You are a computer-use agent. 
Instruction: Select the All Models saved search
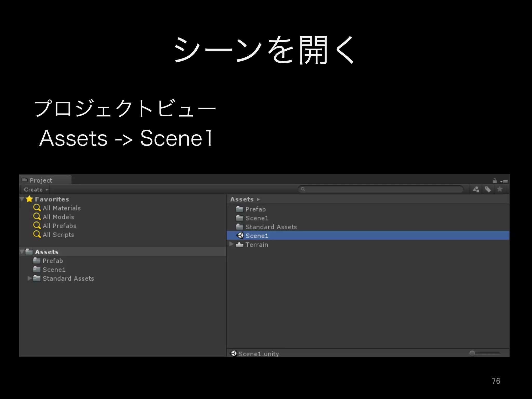58,217
